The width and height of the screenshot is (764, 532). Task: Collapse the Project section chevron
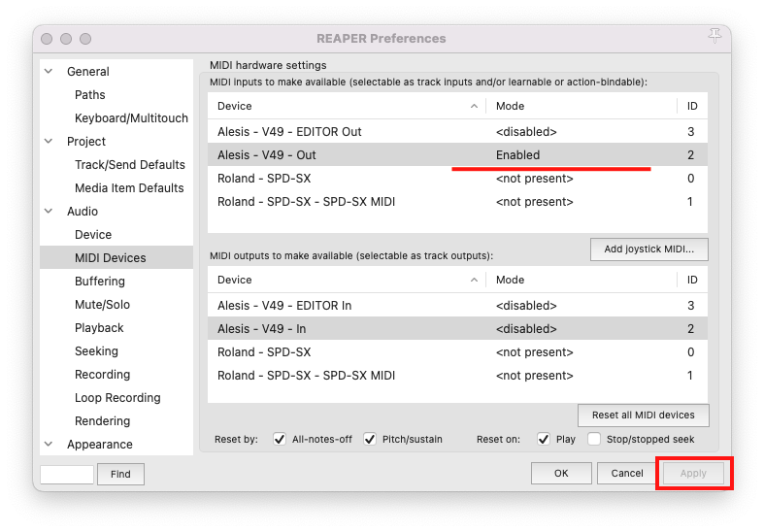(x=49, y=142)
